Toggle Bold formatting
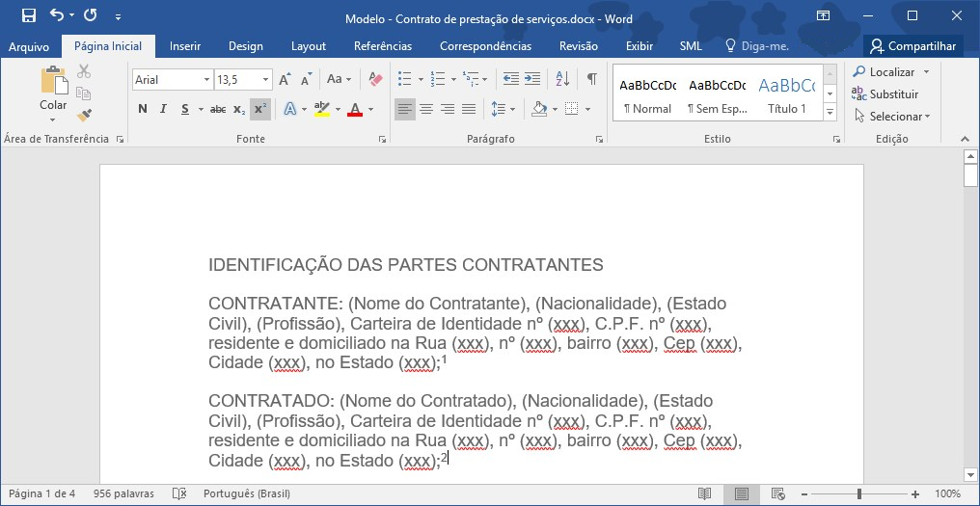This screenshot has height=506, width=980. 143,109
